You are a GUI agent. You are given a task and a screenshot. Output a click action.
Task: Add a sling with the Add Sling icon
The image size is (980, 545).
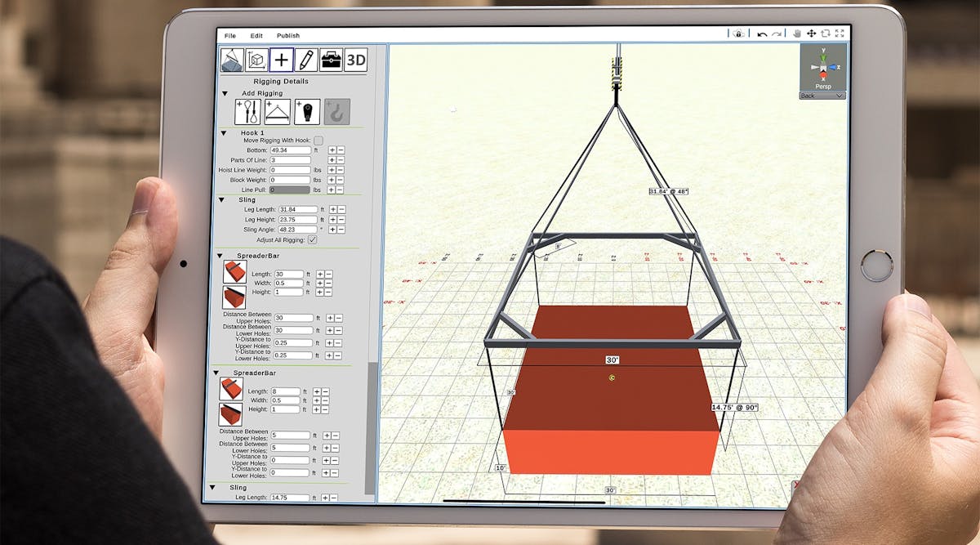[247, 111]
